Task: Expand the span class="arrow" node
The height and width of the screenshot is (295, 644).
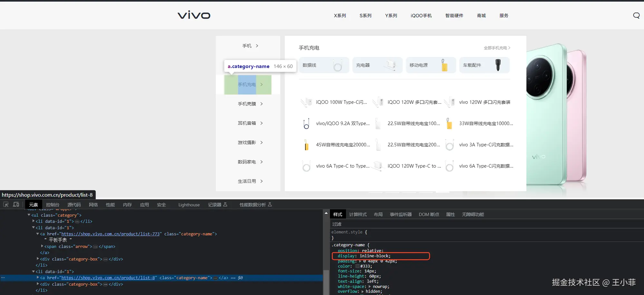Action: point(42,246)
